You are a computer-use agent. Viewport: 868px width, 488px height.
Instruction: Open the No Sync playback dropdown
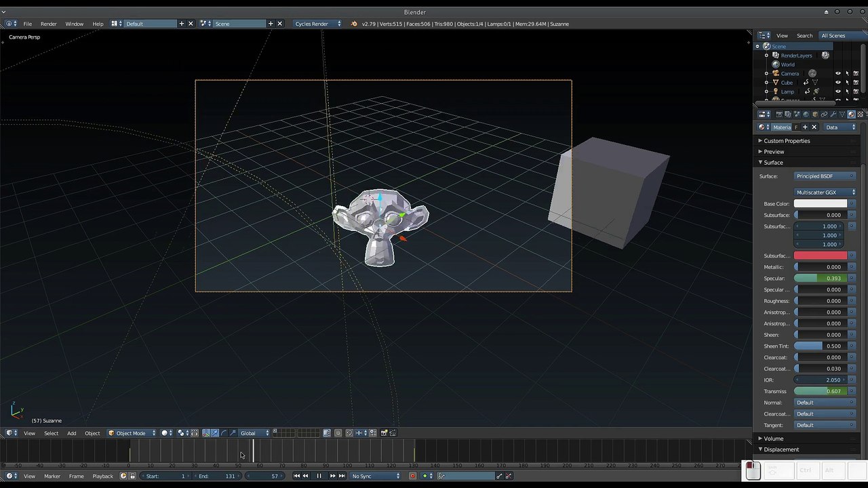pos(376,476)
